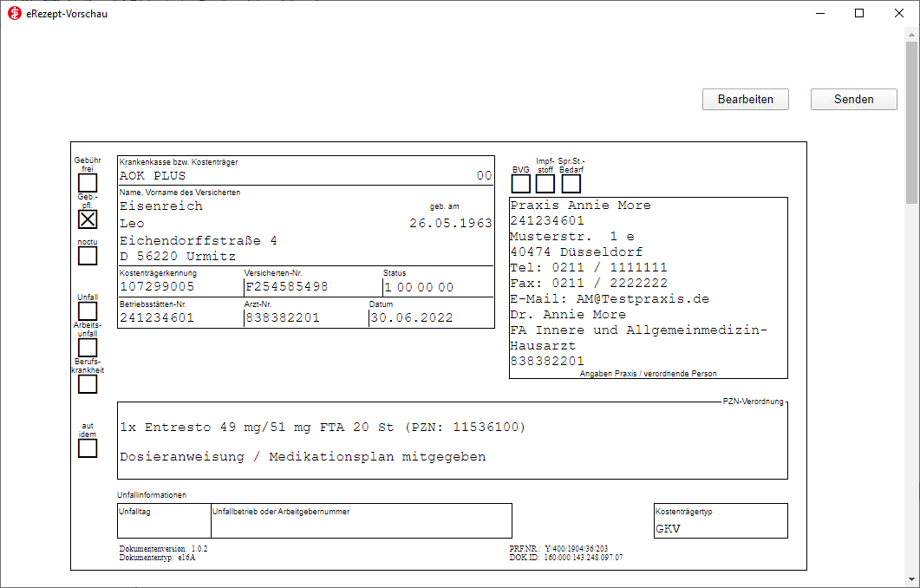The width and height of the screenshot is (920, 588).
Task: Maximize the eRezept-Vorschau window
Action: tap(859, 14)
